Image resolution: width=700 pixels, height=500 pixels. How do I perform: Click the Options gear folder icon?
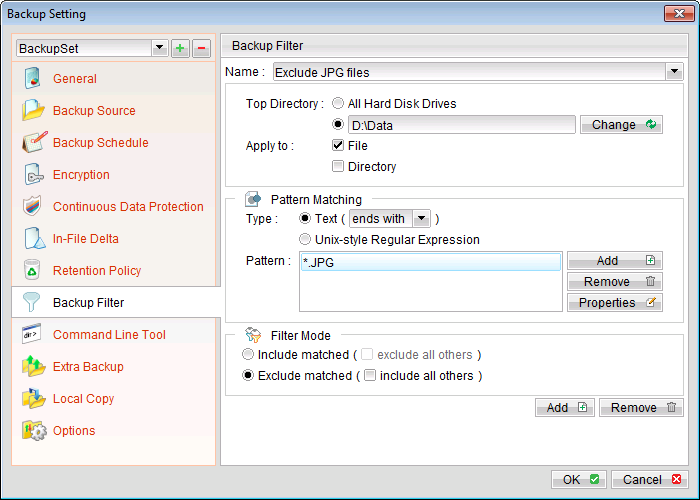coord(34,430)
